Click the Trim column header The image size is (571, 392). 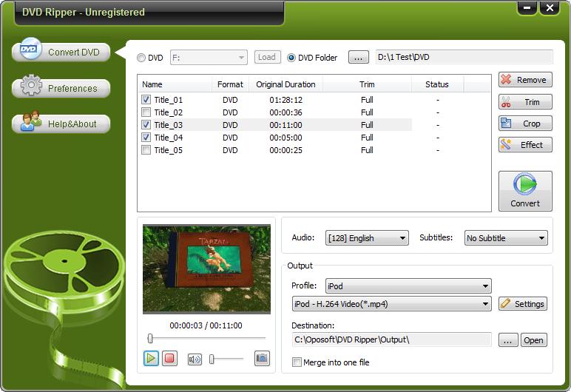367,84
